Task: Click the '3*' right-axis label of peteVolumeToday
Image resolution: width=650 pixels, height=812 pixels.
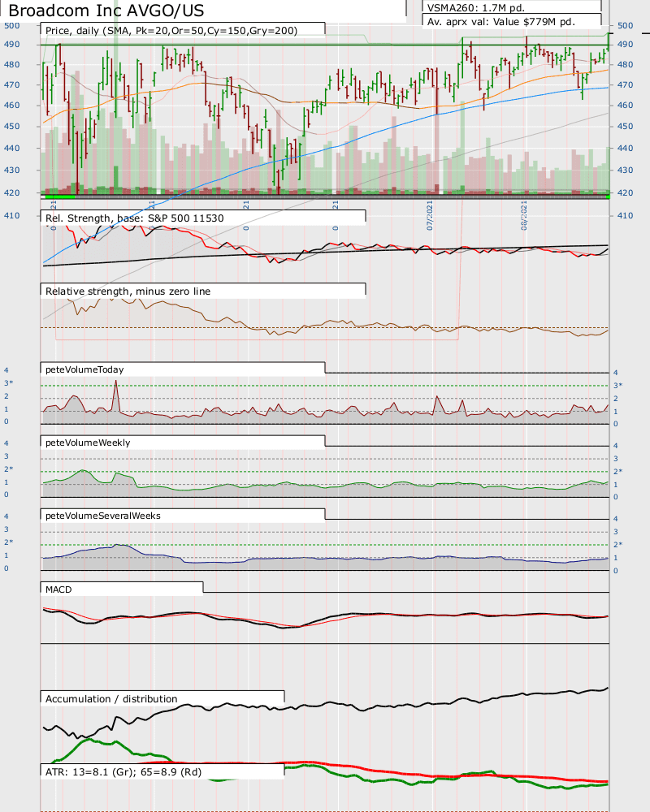Action: [x=617, y=385]
